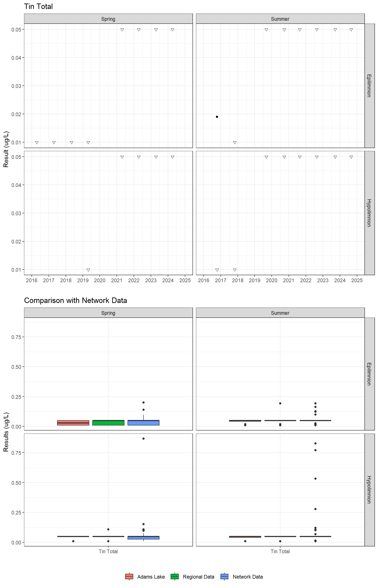This screenshot has height=588, width=378.
Task: Click the 2023 tick label under the Summer panel
Action: coord(323,280)
